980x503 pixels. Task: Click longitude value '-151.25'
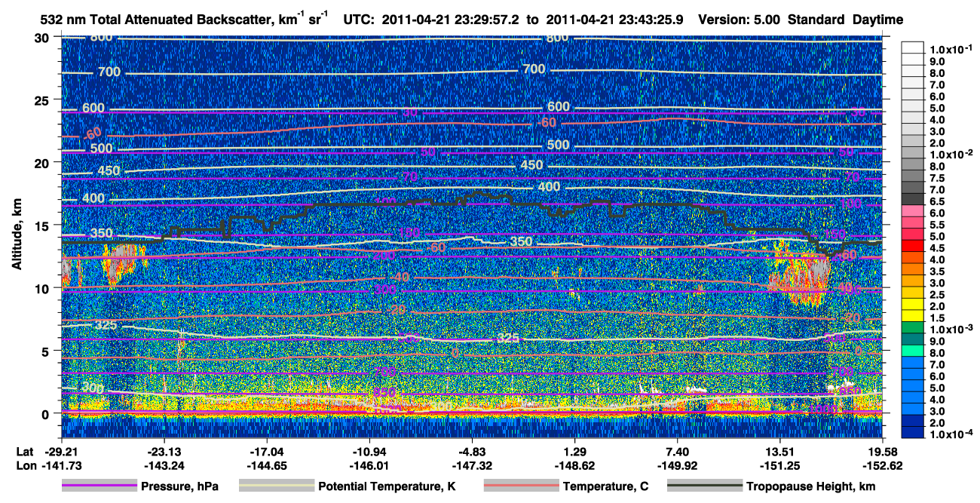click(780, 465)
